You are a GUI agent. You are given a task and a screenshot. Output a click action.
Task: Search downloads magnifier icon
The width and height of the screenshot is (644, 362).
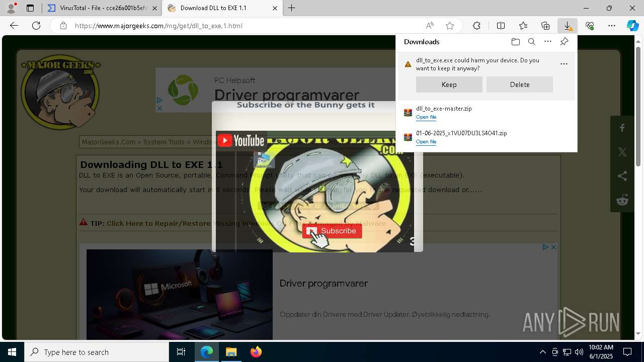point(531,42)
